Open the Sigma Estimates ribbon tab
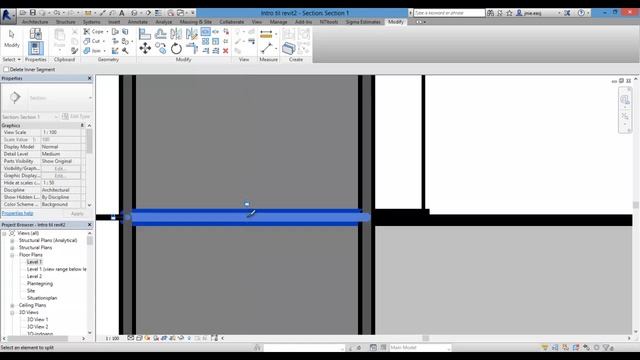Screen dimensions: 640x360 [363, 22]
